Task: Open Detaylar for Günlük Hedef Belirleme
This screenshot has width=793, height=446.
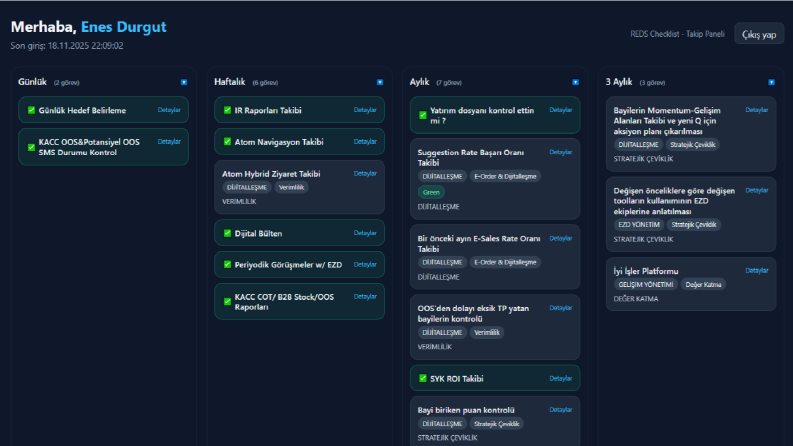Action: point(169,110)
